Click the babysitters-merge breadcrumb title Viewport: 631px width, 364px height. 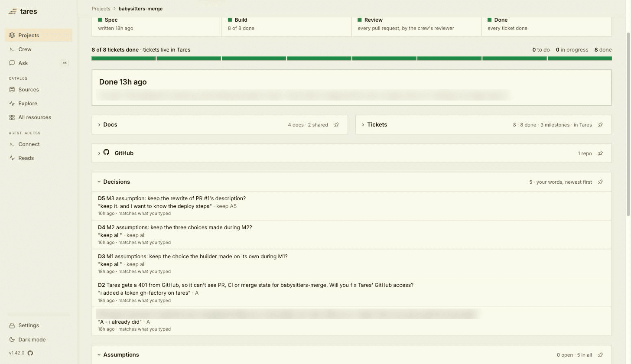(140, 9)
